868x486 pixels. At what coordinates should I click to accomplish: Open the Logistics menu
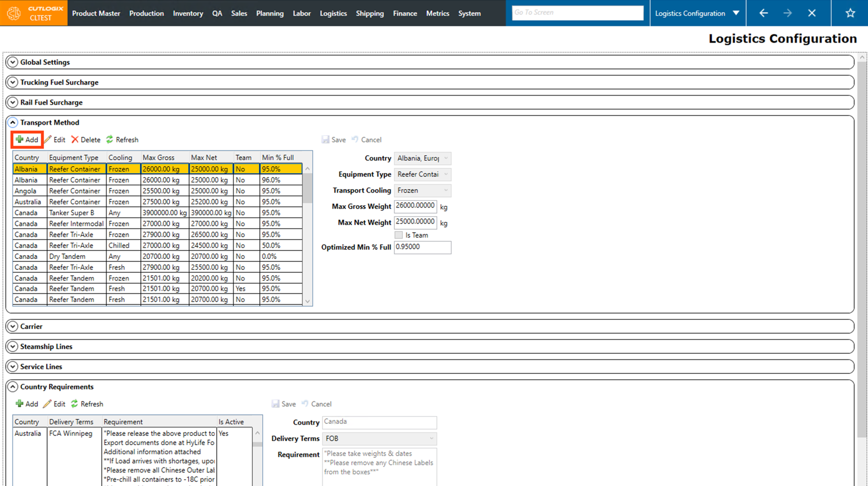pos(333,13)
